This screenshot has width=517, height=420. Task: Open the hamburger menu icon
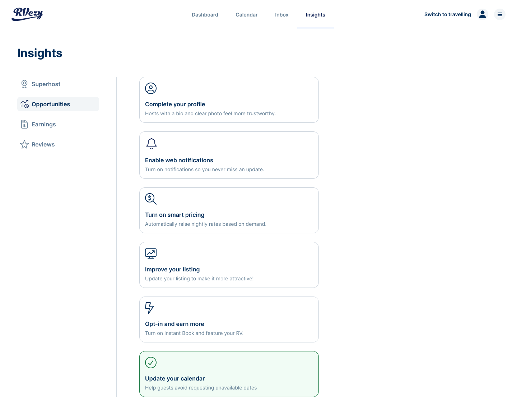tap(499, 14)
